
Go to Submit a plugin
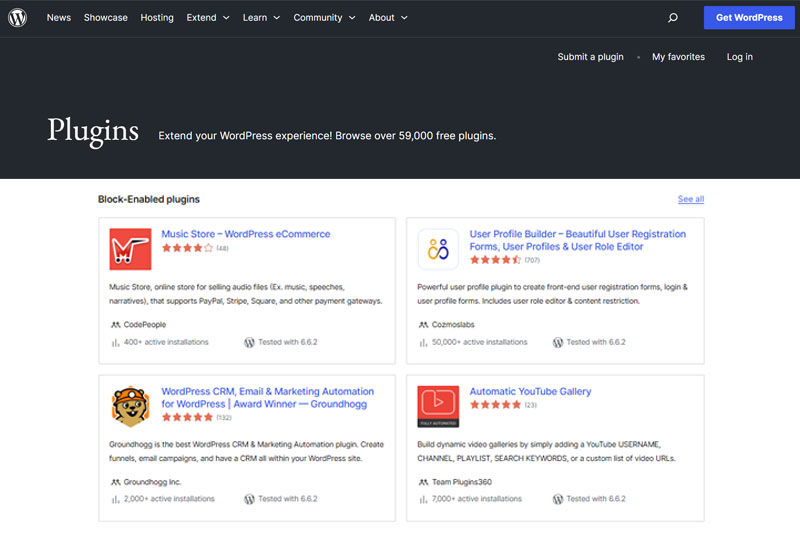coord(590,57)
